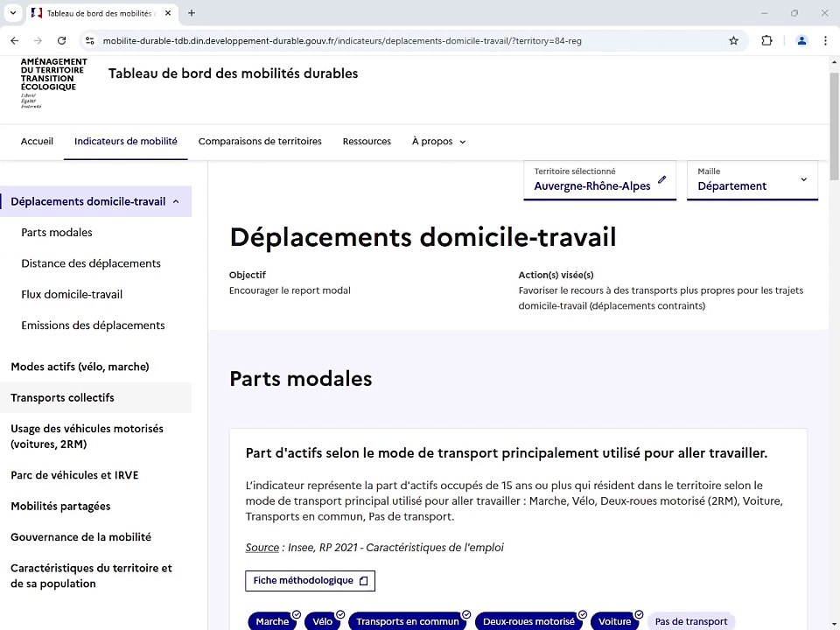Click the Déplacements domicile-travail main heading
Viewport: 840px width, 630px height.
423,237
